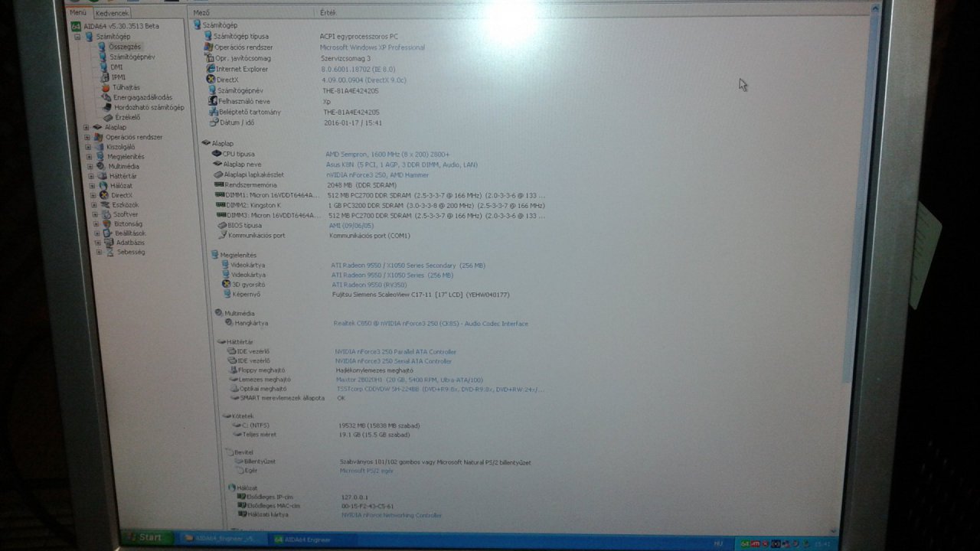Screen dimensions: 980x551
Task: Click the Hangkártya row icon
Action: [229, 323]
